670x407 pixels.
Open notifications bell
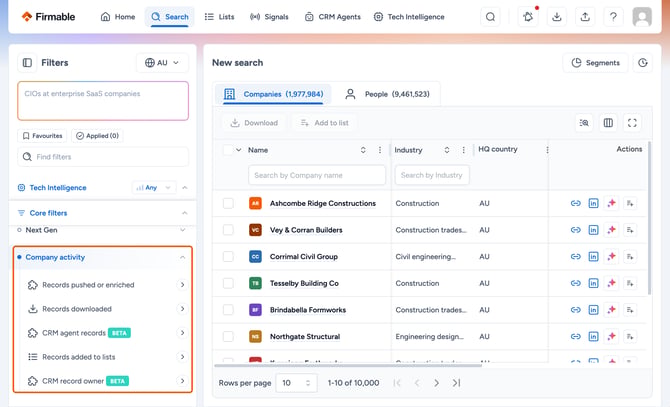coord(528,17)
